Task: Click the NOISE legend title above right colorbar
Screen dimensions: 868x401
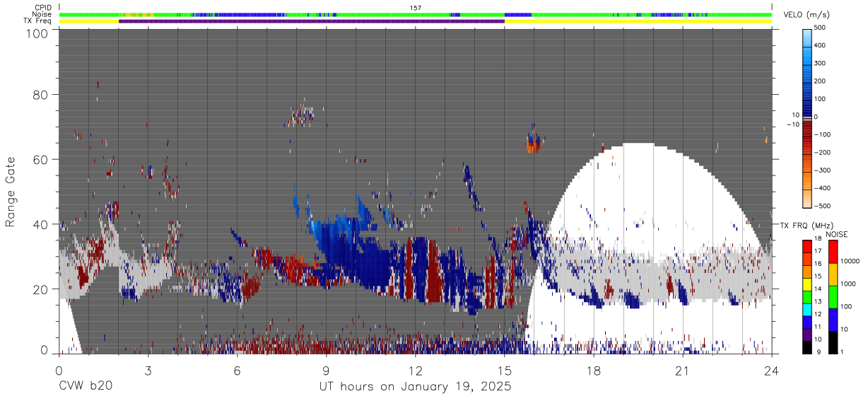Action: 838,234
